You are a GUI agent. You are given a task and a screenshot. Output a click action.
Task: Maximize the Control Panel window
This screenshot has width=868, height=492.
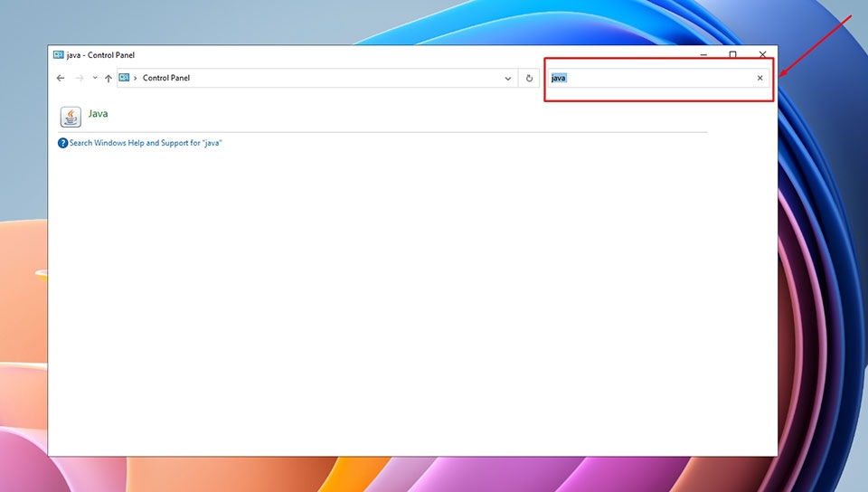[733, 55]
